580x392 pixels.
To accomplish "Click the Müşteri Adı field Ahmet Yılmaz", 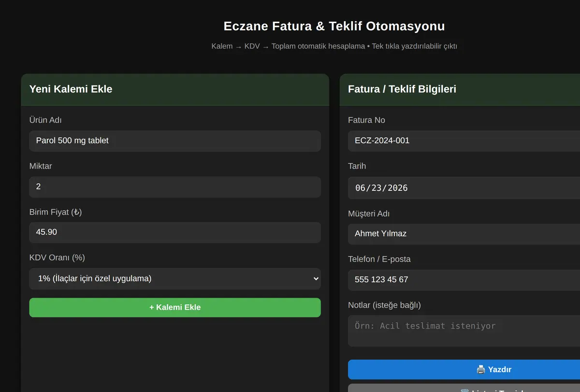I will pos(464,233).
